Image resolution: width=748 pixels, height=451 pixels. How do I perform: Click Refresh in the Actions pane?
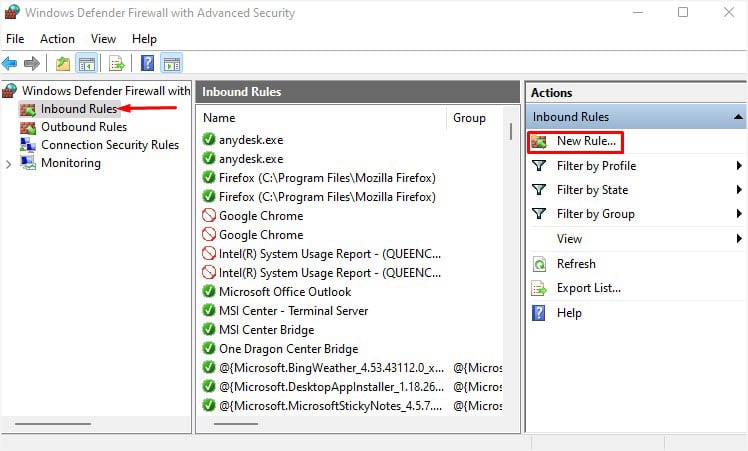pyautogui.click(x=576, y=264)
